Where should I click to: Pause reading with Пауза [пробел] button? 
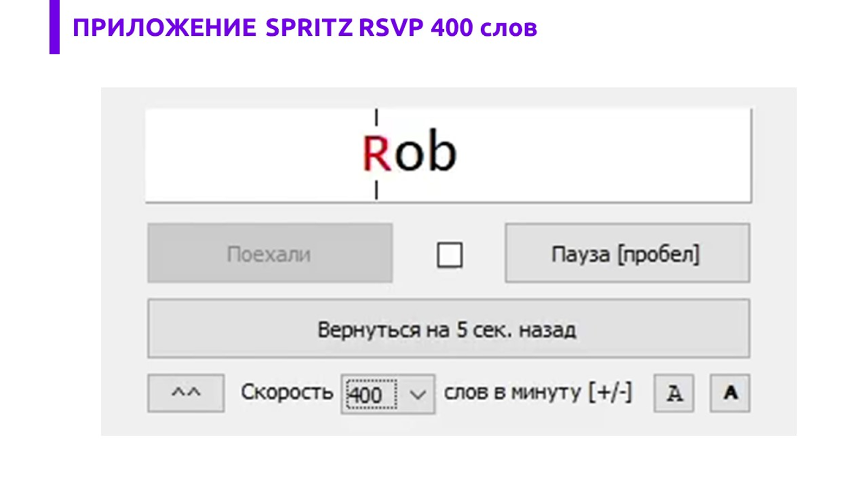click(x=627, y=253)
